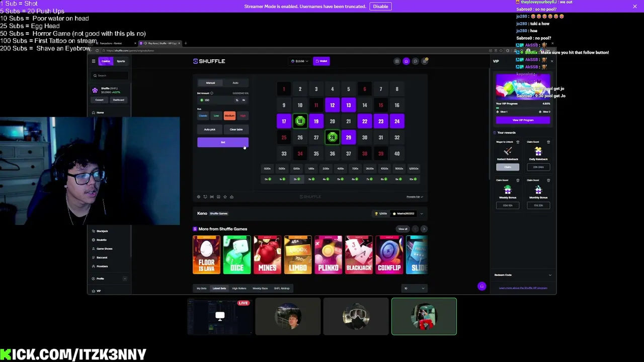Image resolution: width=644 pixels, height=362 pixels.
Task: Click the Convert button
Action: click(100, 100)
